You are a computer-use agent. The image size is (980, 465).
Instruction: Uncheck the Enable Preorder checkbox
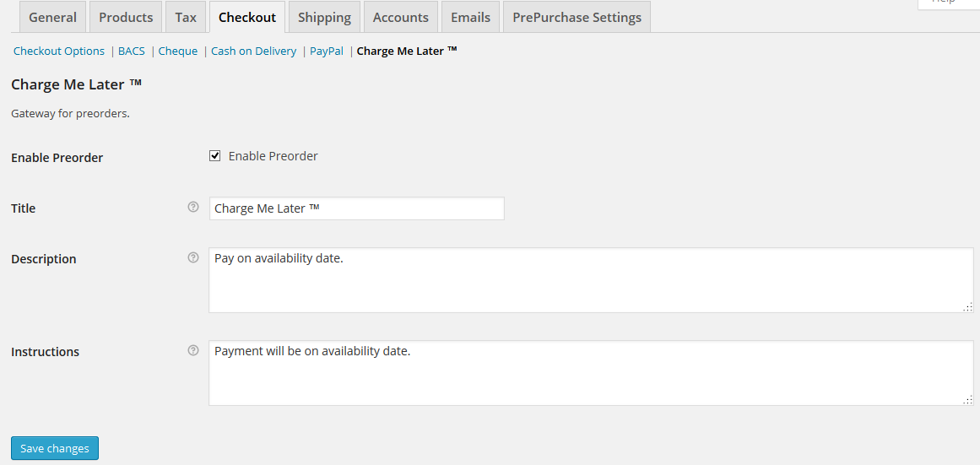point(215,156)
